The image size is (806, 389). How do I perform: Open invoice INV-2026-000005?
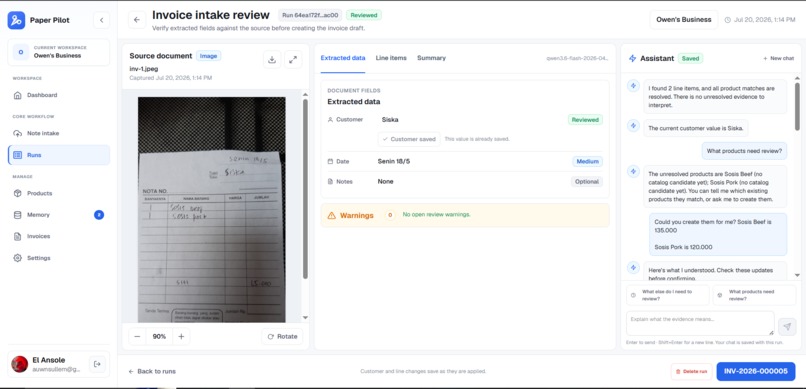tap(756, 371)
